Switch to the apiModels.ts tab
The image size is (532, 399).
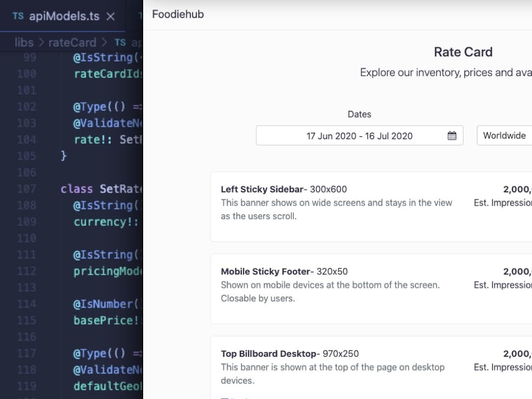(64, 16)
